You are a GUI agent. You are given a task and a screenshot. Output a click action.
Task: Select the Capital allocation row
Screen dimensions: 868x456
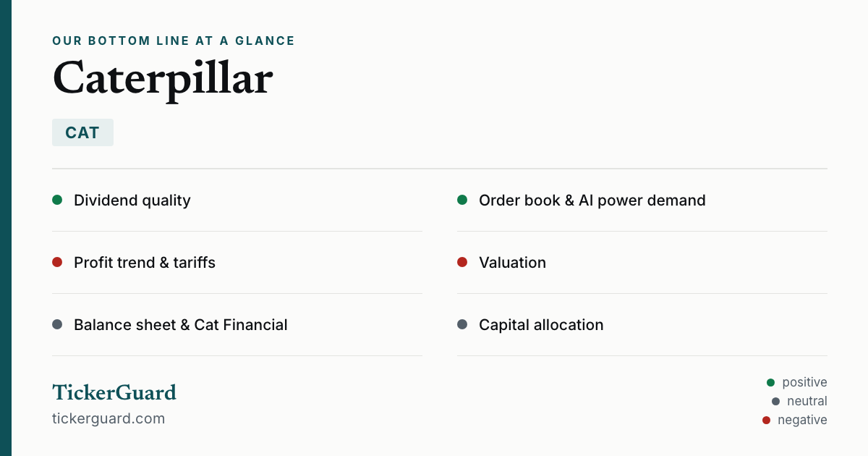642,325
